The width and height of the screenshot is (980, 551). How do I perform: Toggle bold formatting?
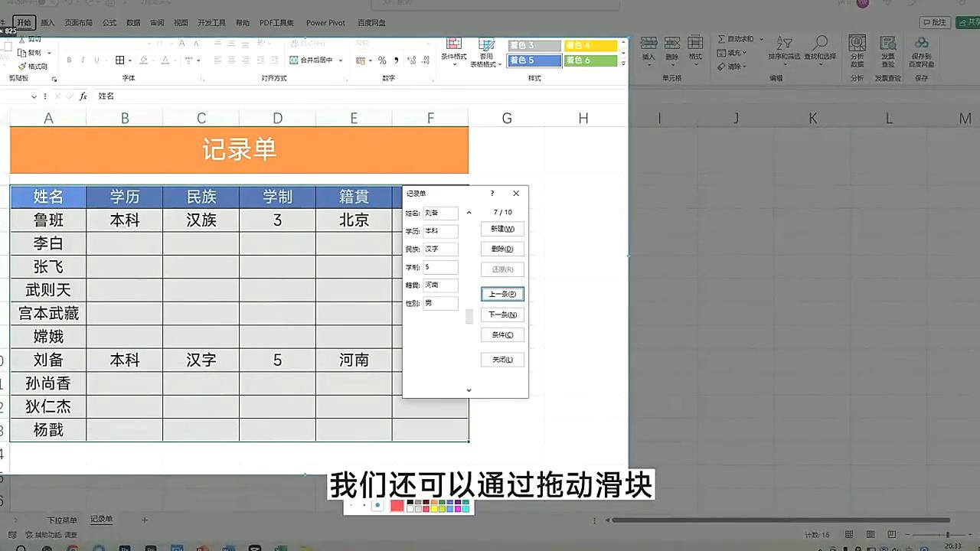tap(69, 59)
